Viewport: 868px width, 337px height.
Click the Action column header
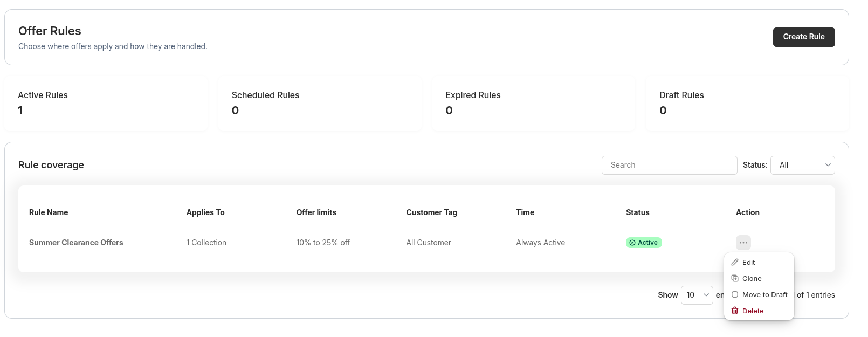point(748,212)
